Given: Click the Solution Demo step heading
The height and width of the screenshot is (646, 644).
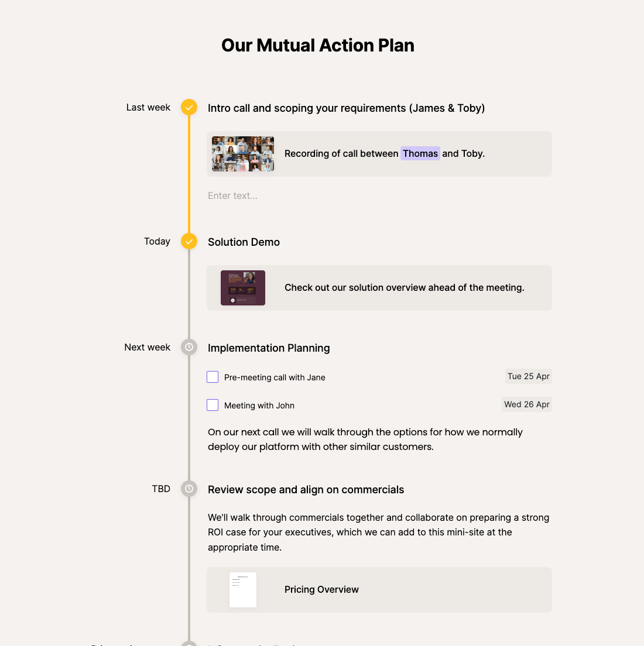Looking at the screenshot, I should pyautogui.click(x=244, y=242).
